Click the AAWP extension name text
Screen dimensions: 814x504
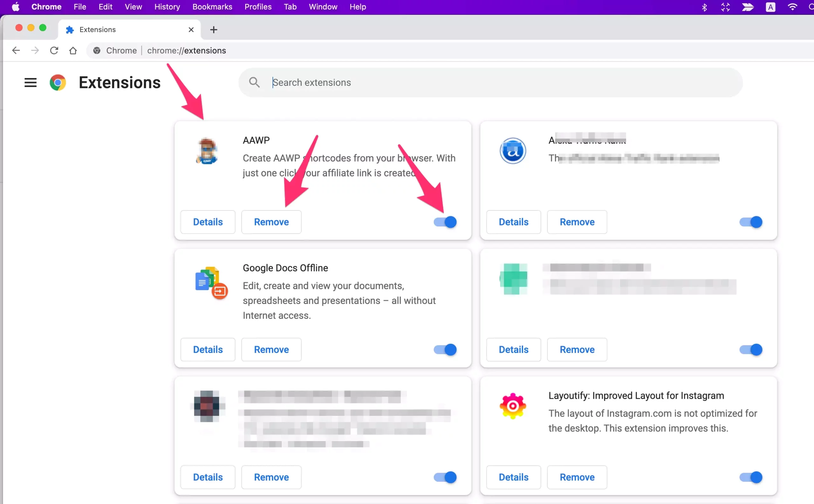[x=256, y=140]
